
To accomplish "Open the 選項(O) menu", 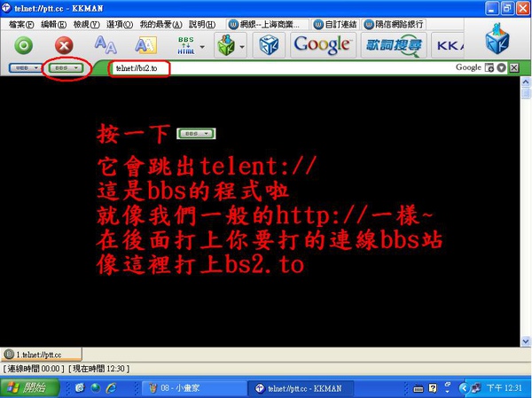I will tap(120, 25).
